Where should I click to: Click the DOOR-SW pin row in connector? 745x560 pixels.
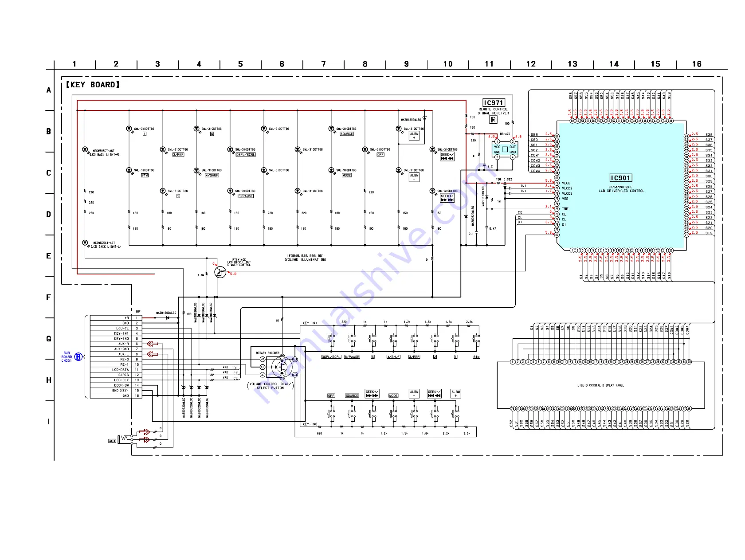click(116, 385)
